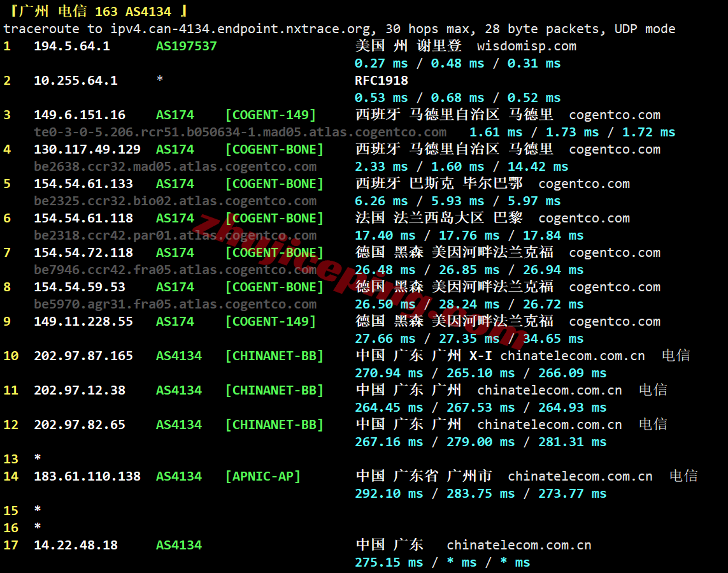This screenshot has width=728, height=573.
Task: Click be2325.ccr32.bio02.atlas.cogentco.com hostname
Action: [175, 201]
